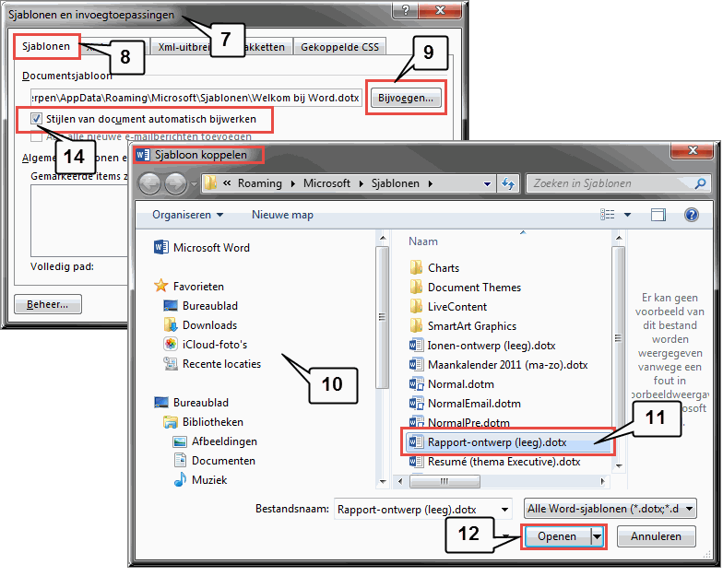723x588 pixels.
Task: Switch to the Sjablonen tab
Action: click(46, 46)
